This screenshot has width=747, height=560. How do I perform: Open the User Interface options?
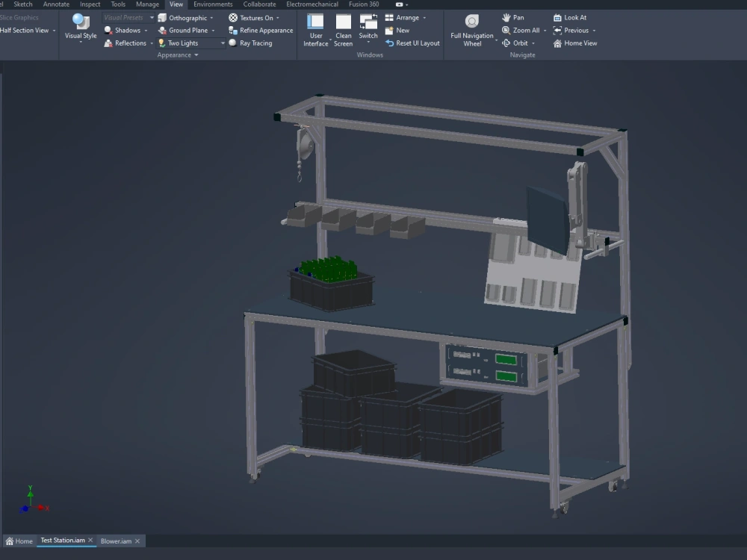pos(315,31)
